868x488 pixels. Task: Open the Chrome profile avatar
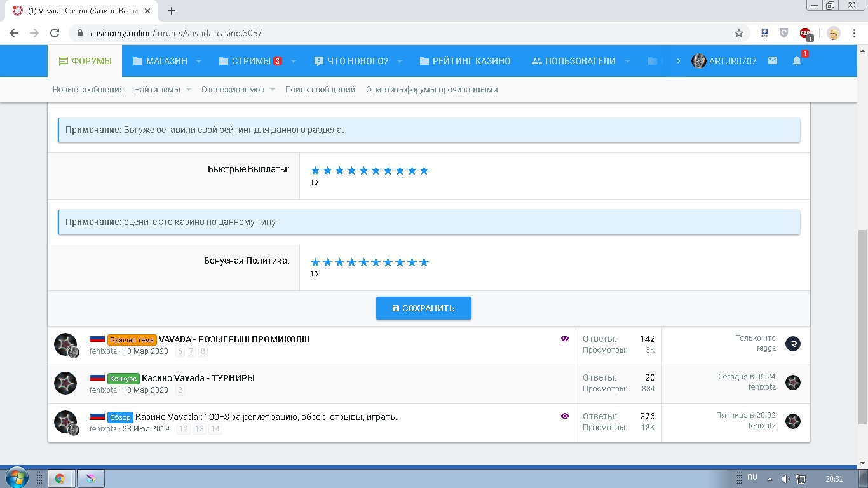point(834,33)
